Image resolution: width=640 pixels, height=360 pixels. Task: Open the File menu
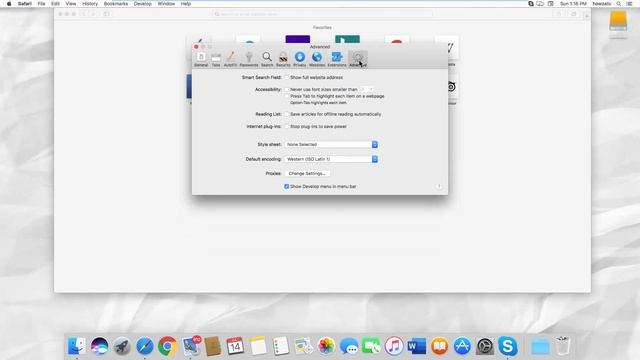[41, 4]
